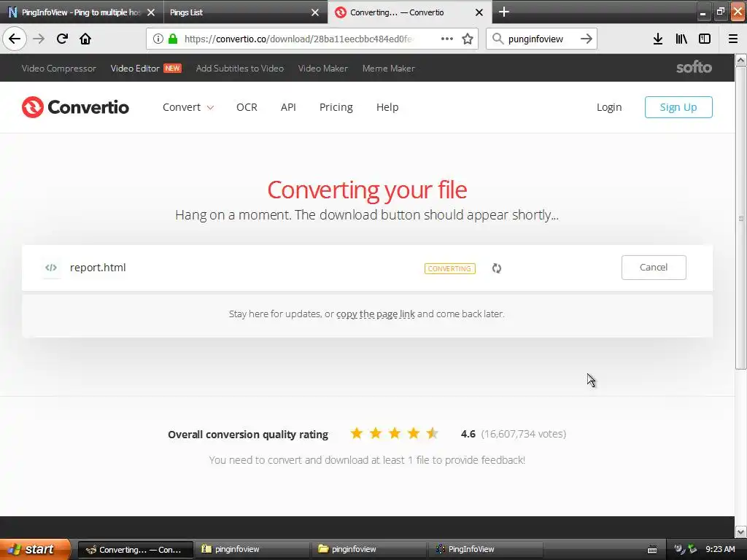The width and height of the screenshot is (747, 560).
Task: Open Video Maker link
Action: pos(323,68)
